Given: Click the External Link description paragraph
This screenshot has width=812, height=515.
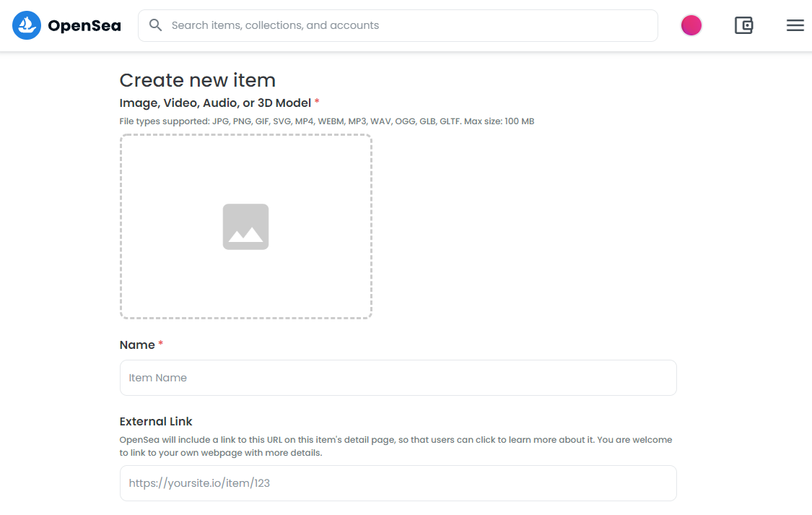Looking at the screenshot, I should click(x=396, y=446).
